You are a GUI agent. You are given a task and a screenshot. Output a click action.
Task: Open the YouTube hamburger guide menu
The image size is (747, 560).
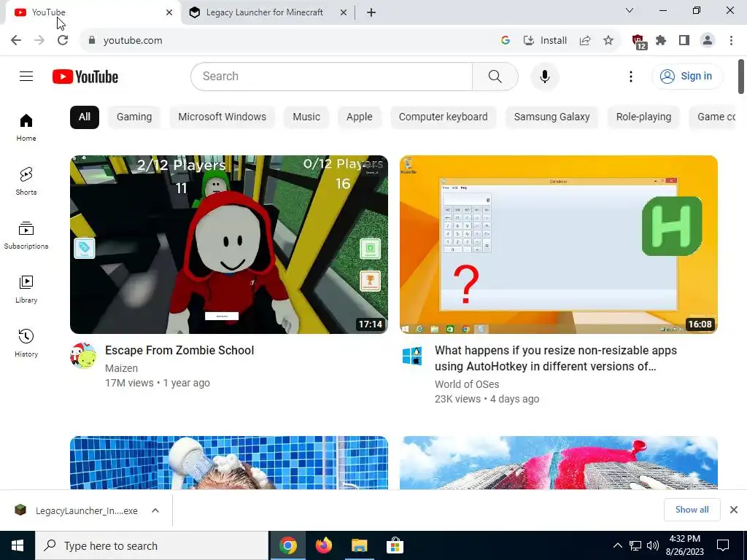tap(26, 76)
